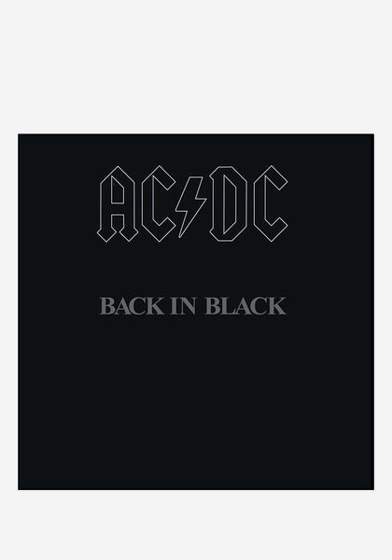Click the outlined letter A in the logo
This screenshot has height=560, width=392.
pos(118,203)
